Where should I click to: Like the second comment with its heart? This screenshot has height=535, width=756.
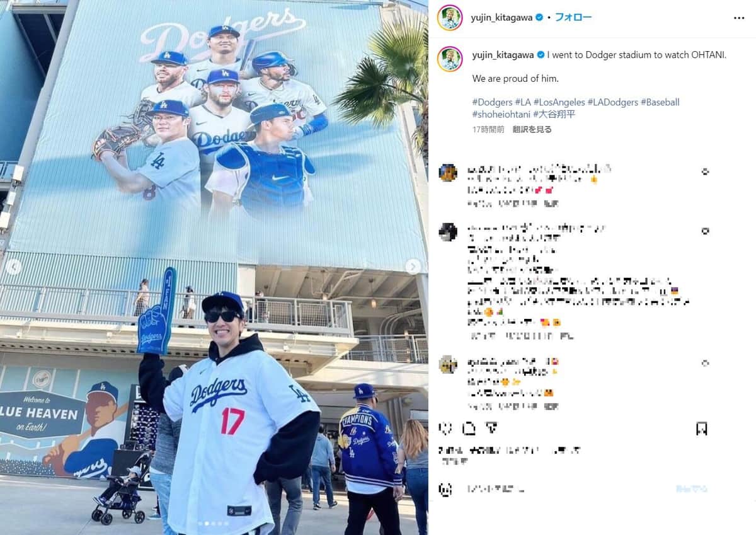tap(705, 231)
